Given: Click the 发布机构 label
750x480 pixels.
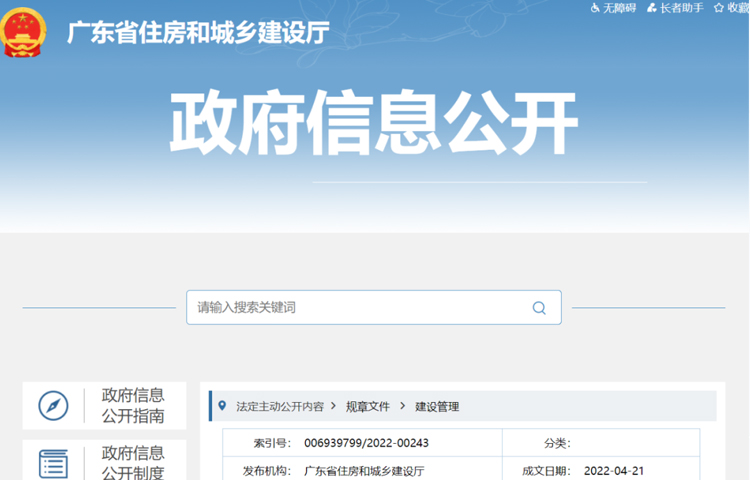Looking at the screenshot, I should 267,471.
